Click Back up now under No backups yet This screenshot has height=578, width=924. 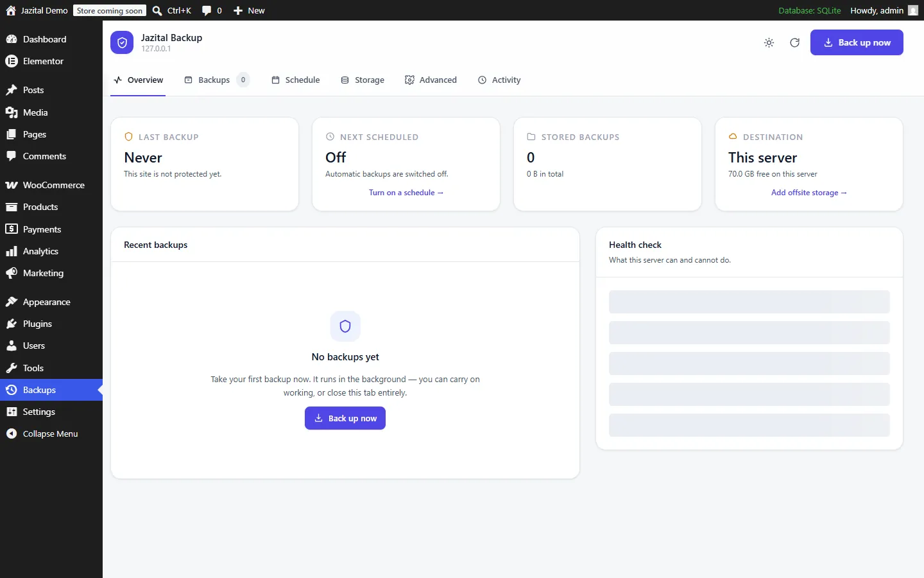(345, 418)
